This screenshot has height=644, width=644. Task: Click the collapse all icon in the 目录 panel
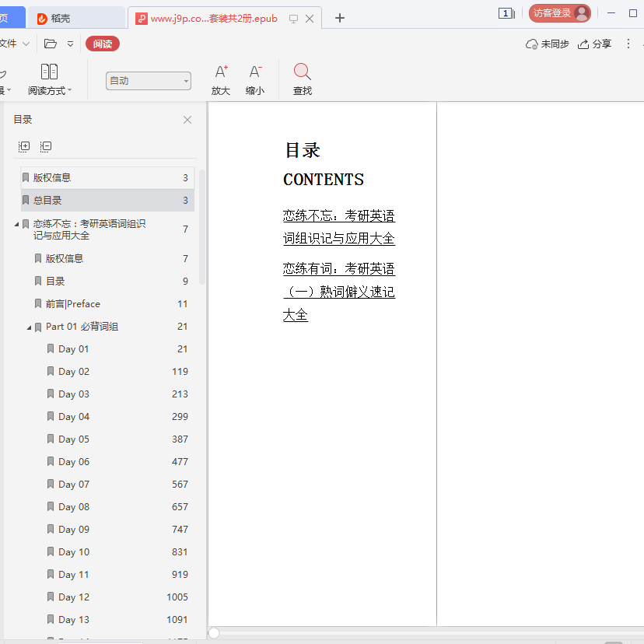click(46, 146)
